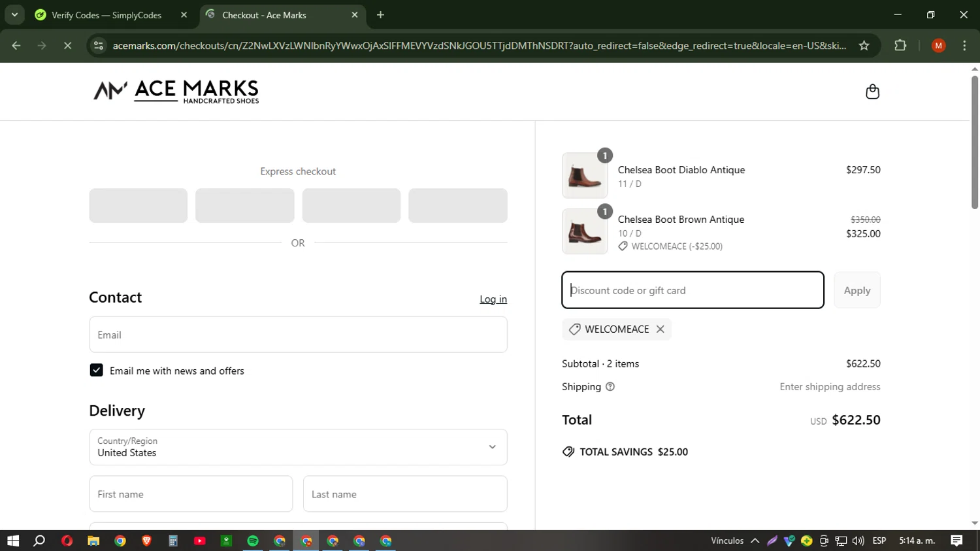Open the shopping bag cart icon
Image resolution: width=980 pixels, height=551 pixels.
872,92
